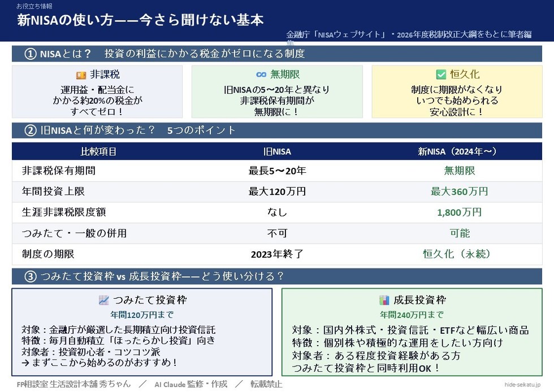
Task: Click the 年間240万円まで text in 成長 box
Action: (x=412, y=314)
